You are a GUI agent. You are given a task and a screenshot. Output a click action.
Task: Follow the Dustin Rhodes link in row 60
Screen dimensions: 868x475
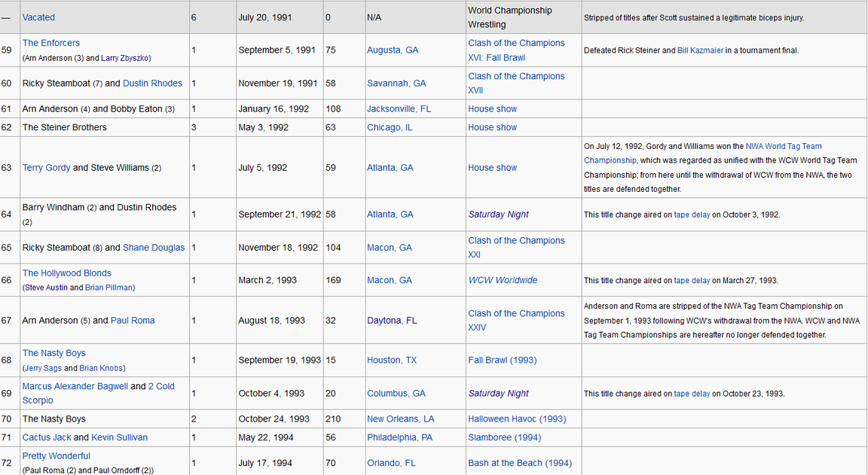152,83
